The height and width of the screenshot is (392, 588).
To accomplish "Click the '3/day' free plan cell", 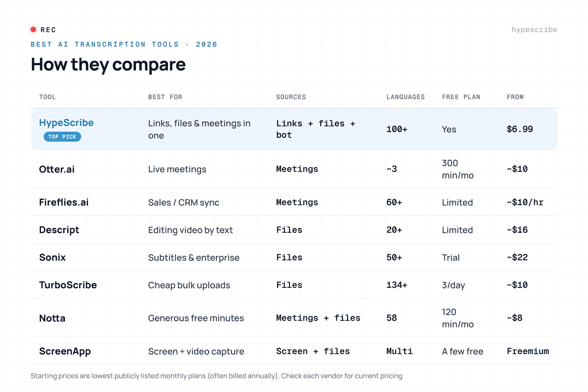I will tap(453, 285).
